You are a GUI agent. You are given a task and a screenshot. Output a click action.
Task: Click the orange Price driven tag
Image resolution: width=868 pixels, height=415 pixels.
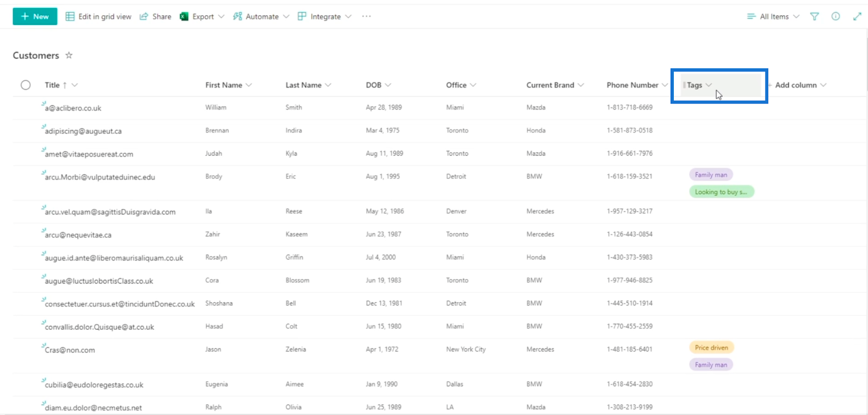pos(711,348)
